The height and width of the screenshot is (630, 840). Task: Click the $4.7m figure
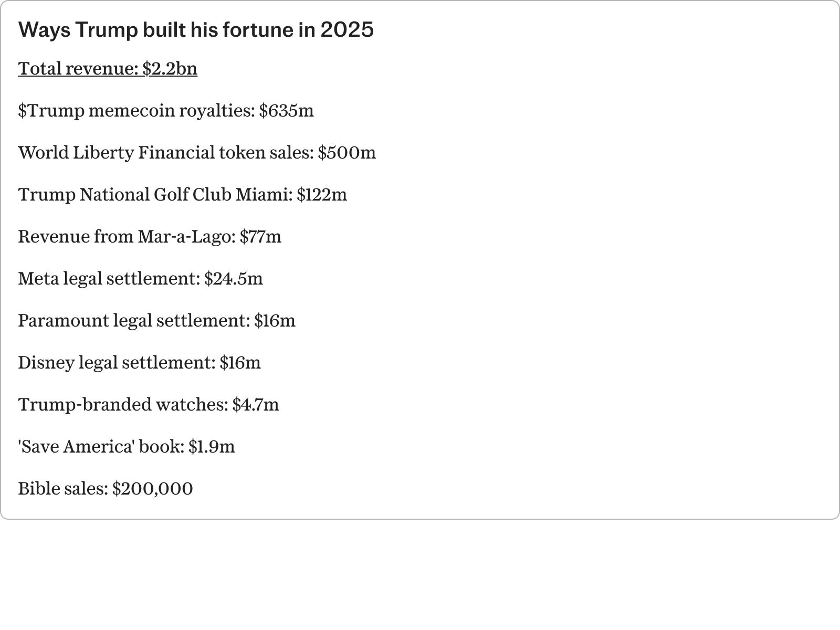[256, 405]
